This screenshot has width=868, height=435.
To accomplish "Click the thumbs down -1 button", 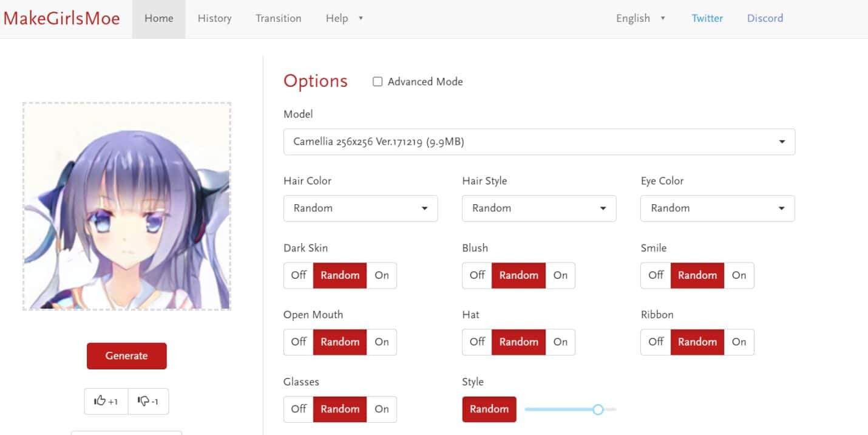I will (148, 401).
